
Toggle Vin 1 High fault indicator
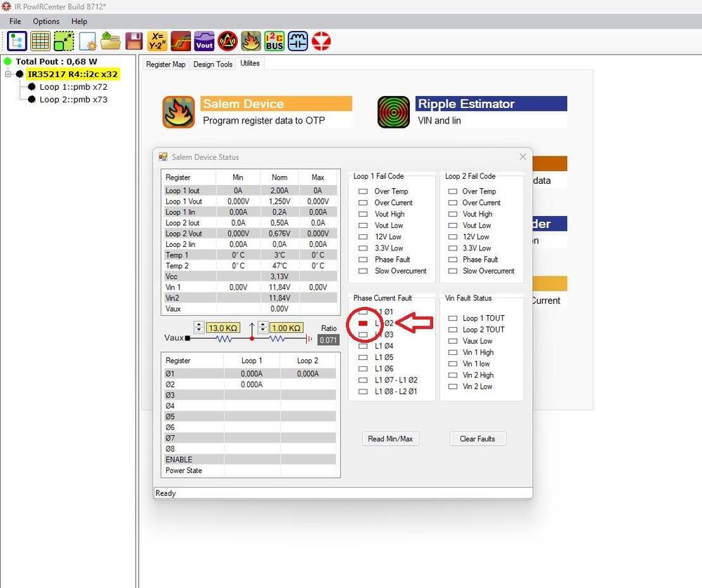point(453,352)
